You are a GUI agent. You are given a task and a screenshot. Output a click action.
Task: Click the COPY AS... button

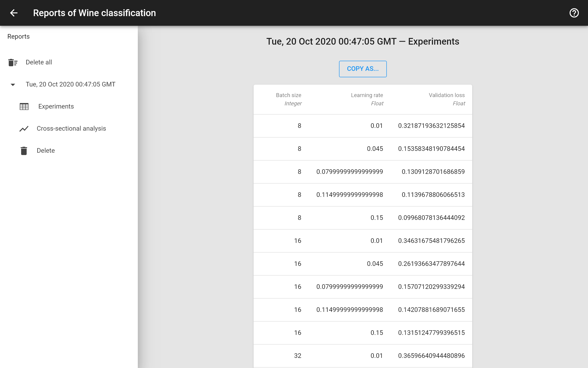click(x=363, y=69)
